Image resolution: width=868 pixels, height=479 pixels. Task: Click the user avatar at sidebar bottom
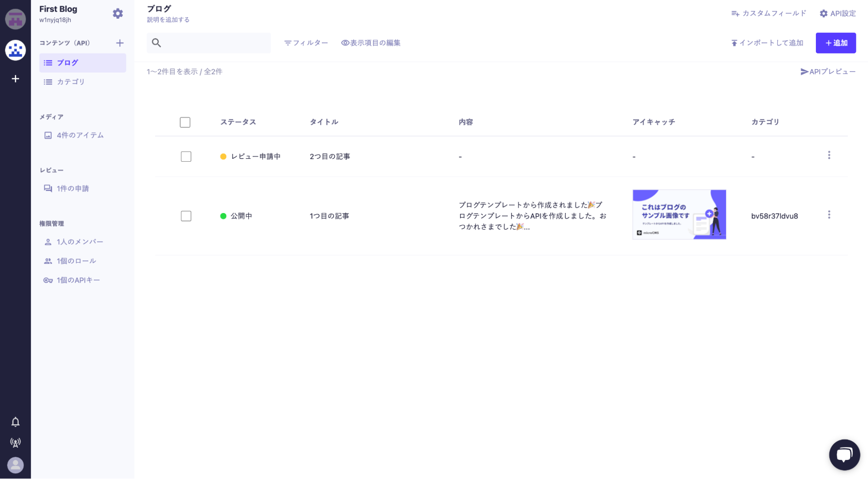pos(16,465)
